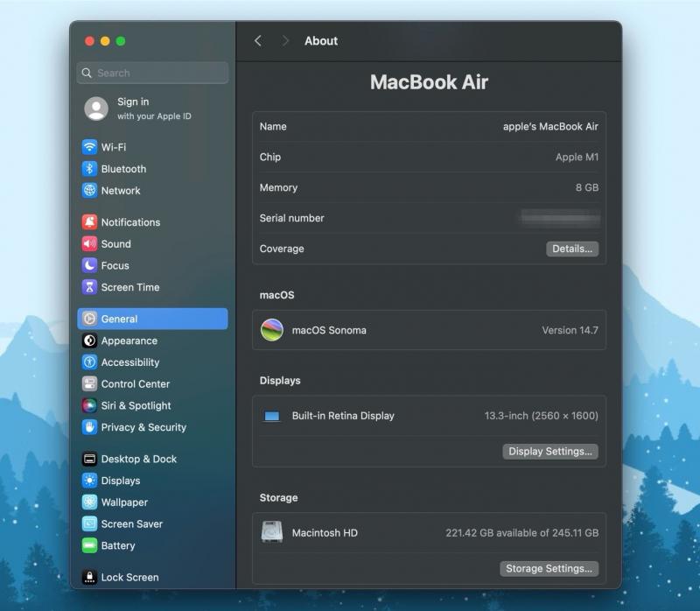Open Display Settings button
Screen dimensions: 700x611
pyautogui.click(x=550, y=452)
